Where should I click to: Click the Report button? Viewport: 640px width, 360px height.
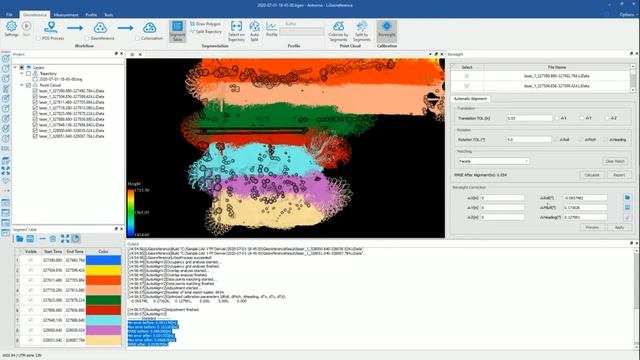click(x=619, y=175)
